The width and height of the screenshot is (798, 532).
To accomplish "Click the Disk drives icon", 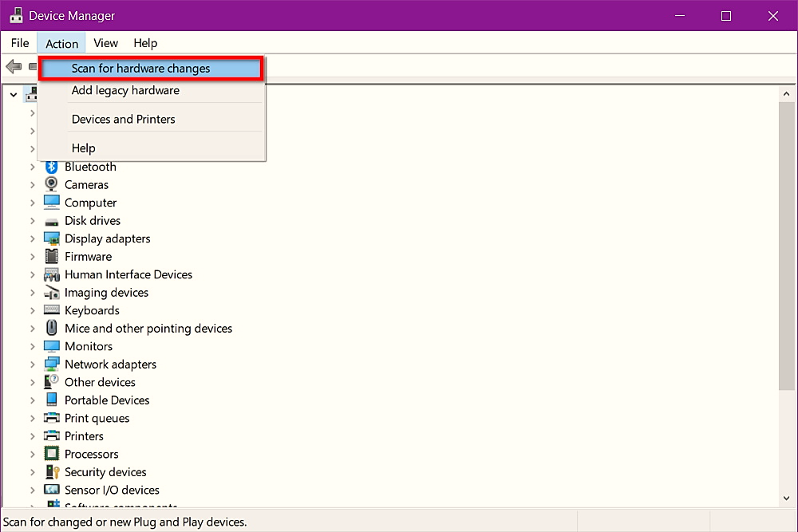I will [x=51, y=221].
